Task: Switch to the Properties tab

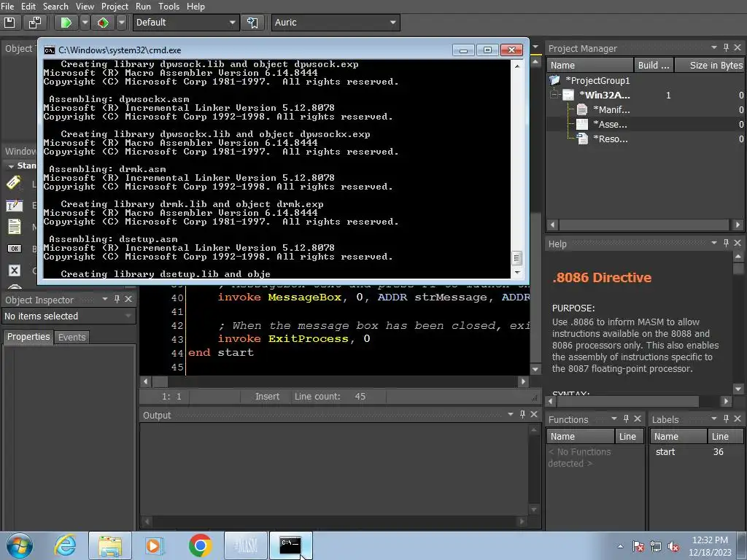Action: [28, 337]
